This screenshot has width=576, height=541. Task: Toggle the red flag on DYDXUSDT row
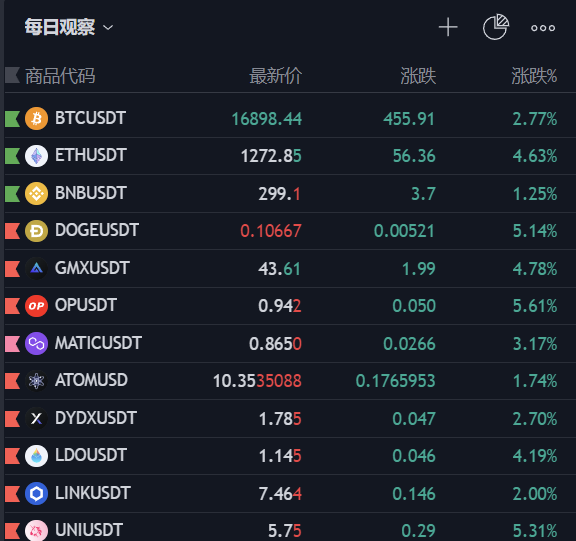pos(12,419)
